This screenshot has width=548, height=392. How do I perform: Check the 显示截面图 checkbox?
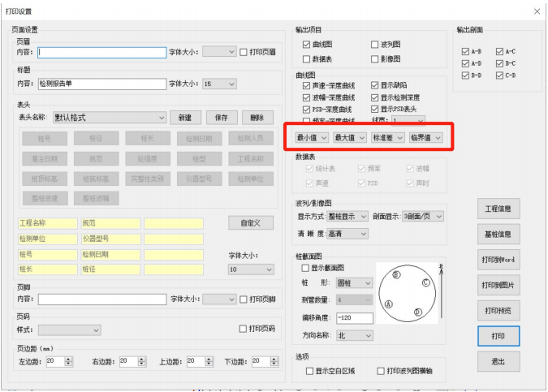click(306, 268)
